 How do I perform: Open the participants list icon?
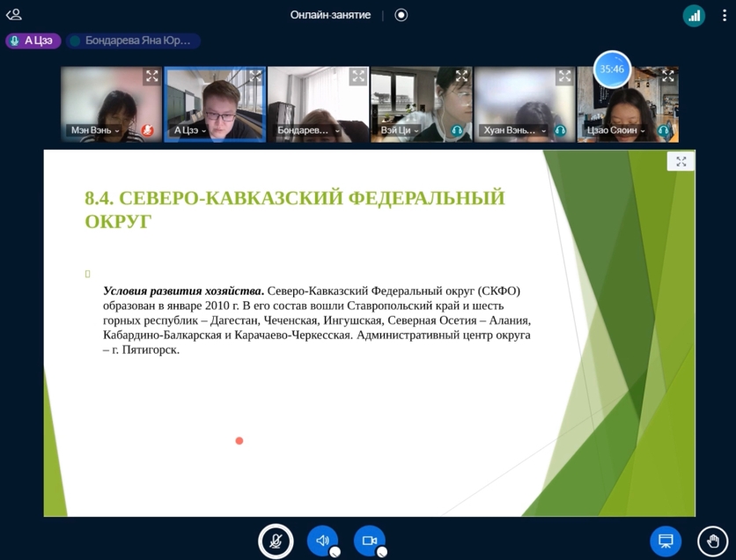13,14
